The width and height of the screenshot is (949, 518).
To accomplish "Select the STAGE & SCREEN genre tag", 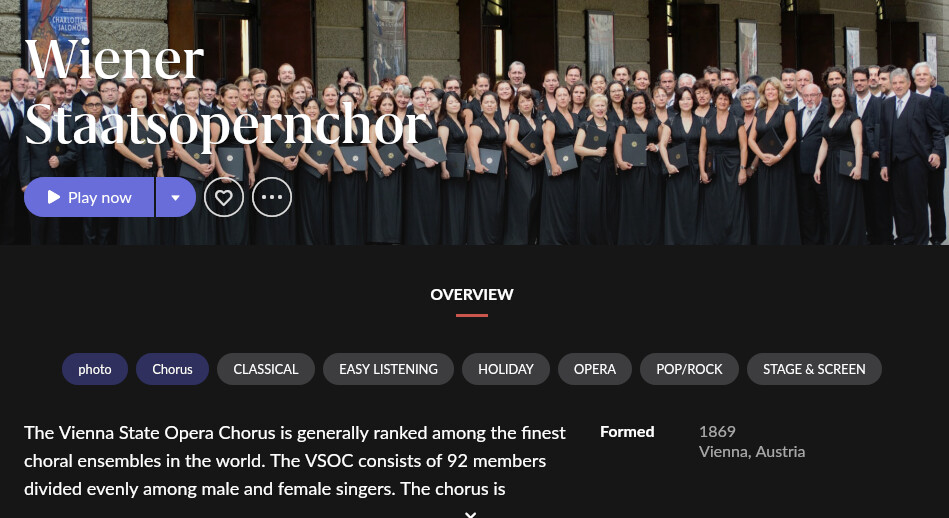I will point(814,369).
